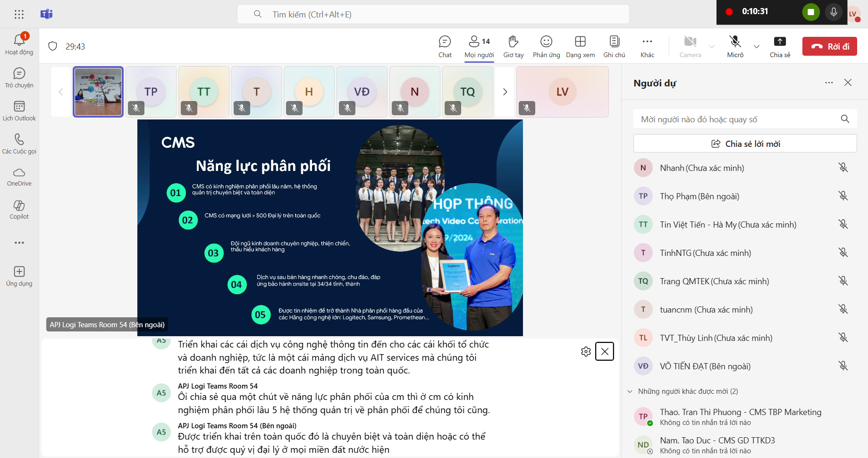Click Chia sẻ lời mời button
The width and height of the screenshot is (868, 458).
pos(745,144)
